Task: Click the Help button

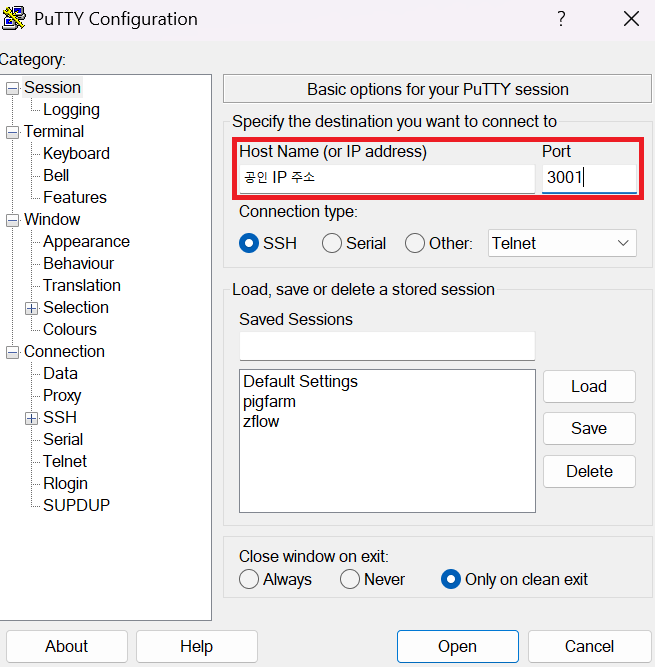Action: [196, 647]
